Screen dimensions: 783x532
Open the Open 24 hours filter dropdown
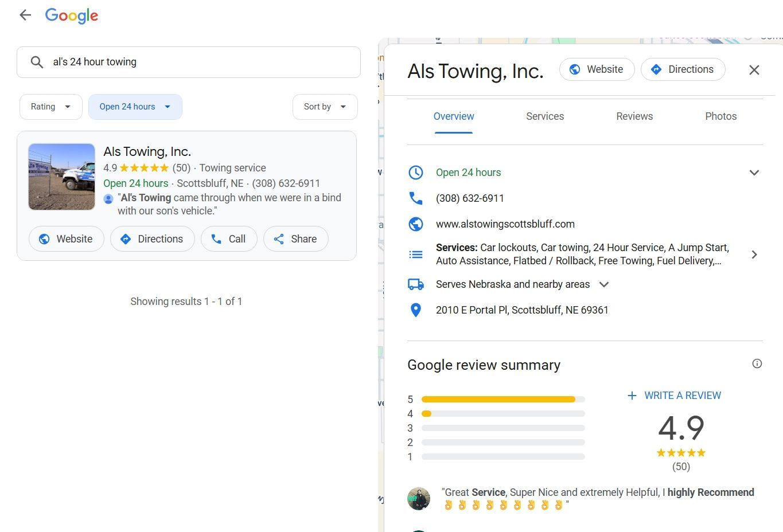pos(135,107)
